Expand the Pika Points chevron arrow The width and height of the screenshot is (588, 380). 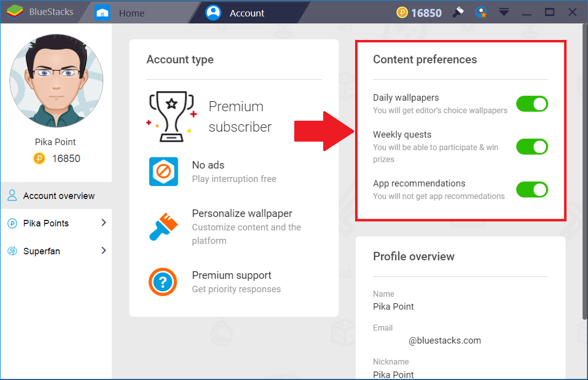coord(104,223)
